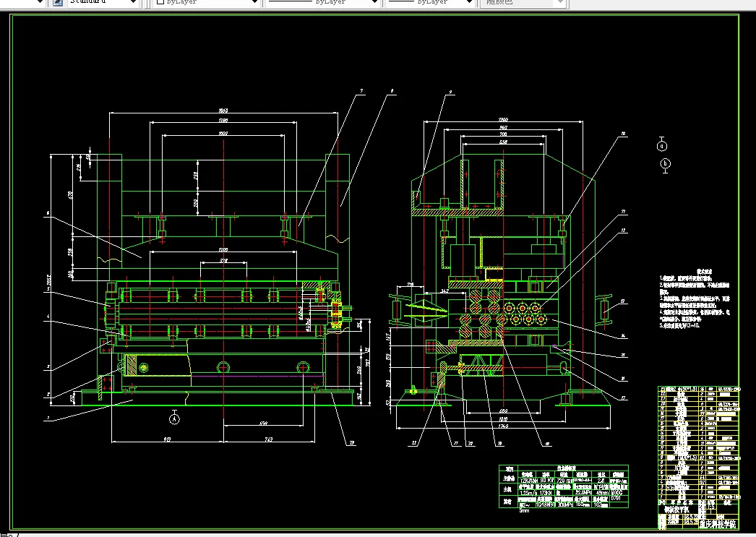Screen dimensions: 756x537
Task: Click the 45mm cell in the parameter table
Action: click(x=602, y=493)
